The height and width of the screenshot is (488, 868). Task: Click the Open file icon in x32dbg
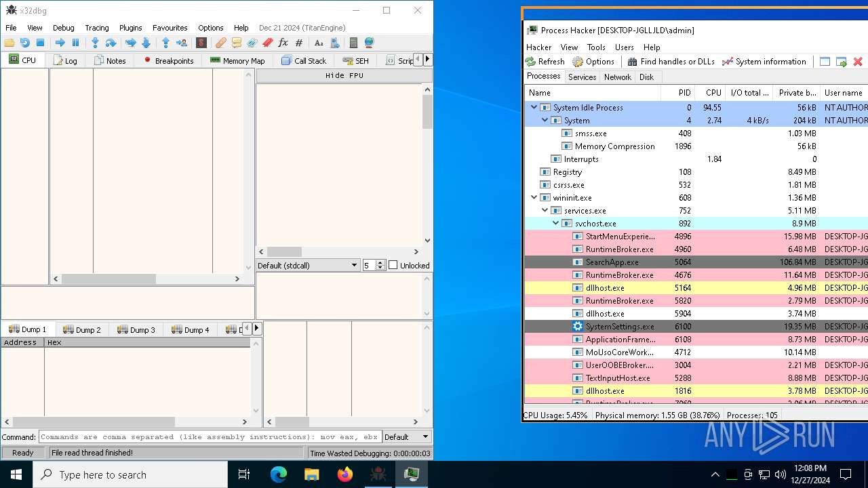pos(9,43)
